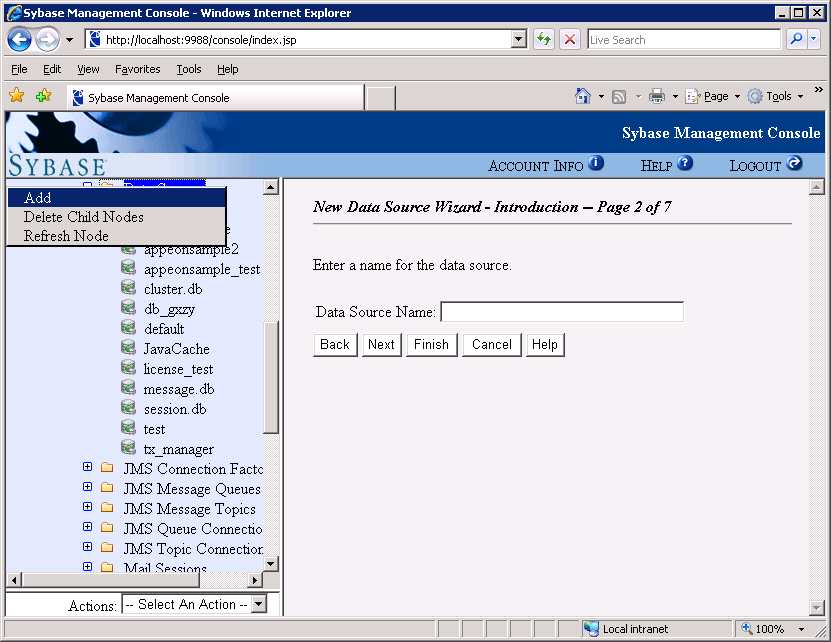Select session.db data source

(x=175, y=409)
